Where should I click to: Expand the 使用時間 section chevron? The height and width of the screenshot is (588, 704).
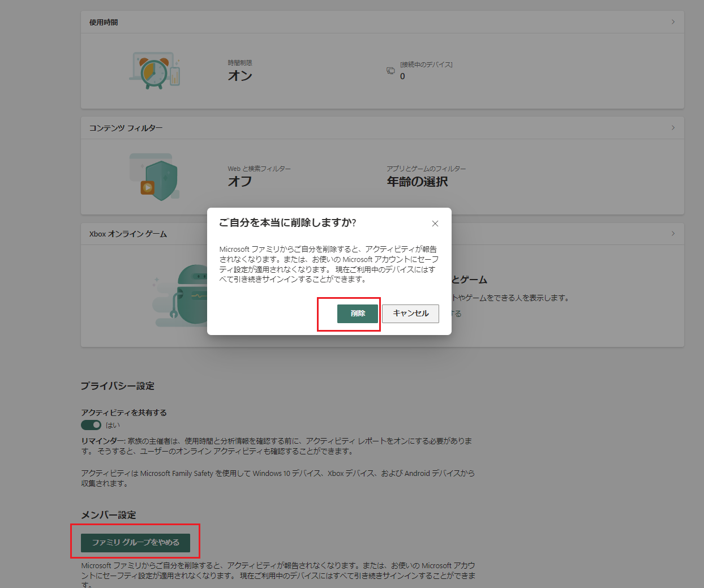[x=673, y=22]
